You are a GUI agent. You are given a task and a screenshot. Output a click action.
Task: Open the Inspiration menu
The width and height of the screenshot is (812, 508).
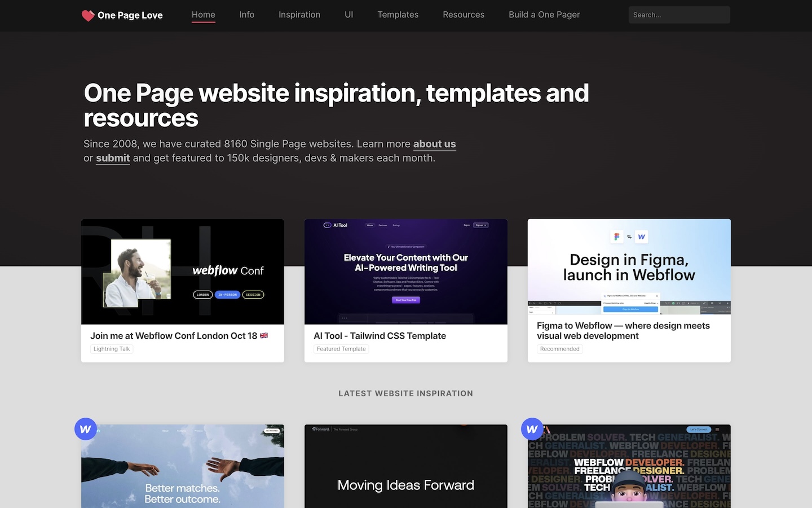tap(299, 15)
